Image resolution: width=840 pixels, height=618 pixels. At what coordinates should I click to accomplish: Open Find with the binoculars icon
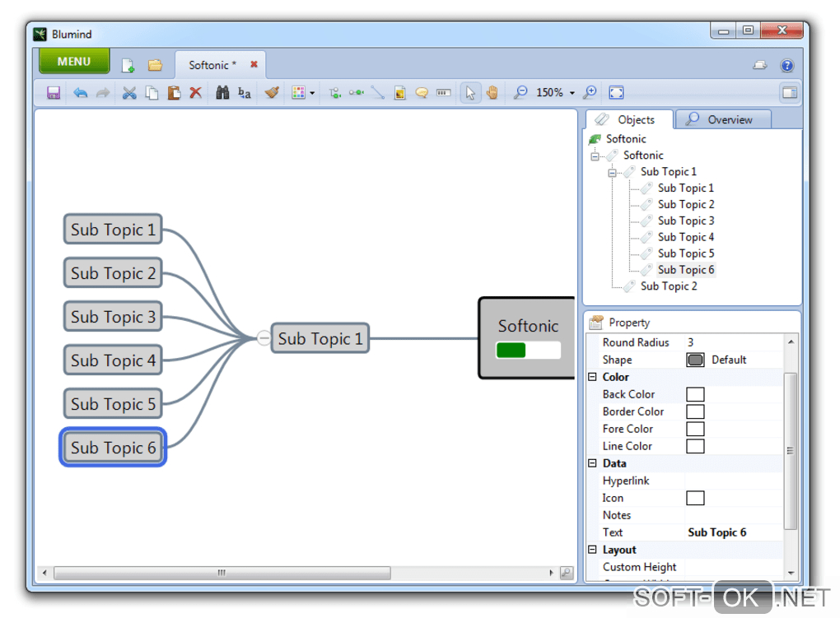click(x=222, y=93)
